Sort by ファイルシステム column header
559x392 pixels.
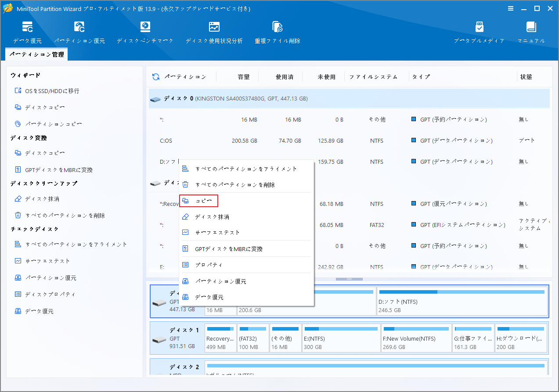[373, 77]
